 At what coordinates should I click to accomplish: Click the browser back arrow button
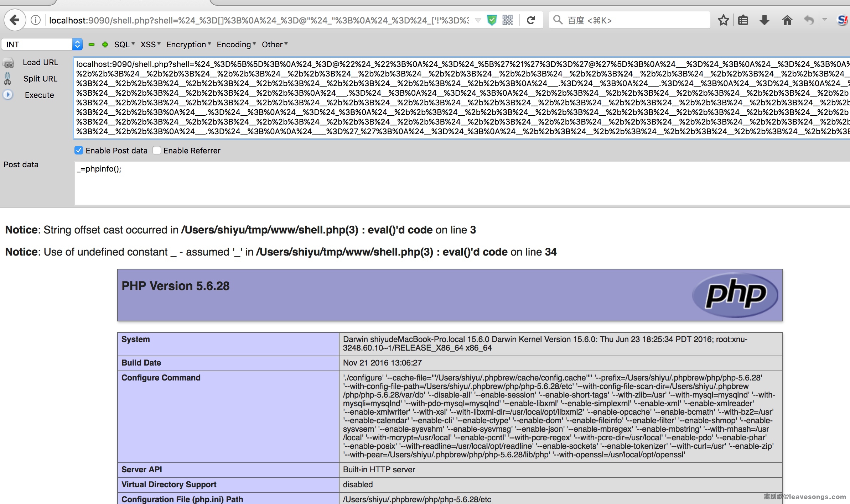(x=15, y=20)
